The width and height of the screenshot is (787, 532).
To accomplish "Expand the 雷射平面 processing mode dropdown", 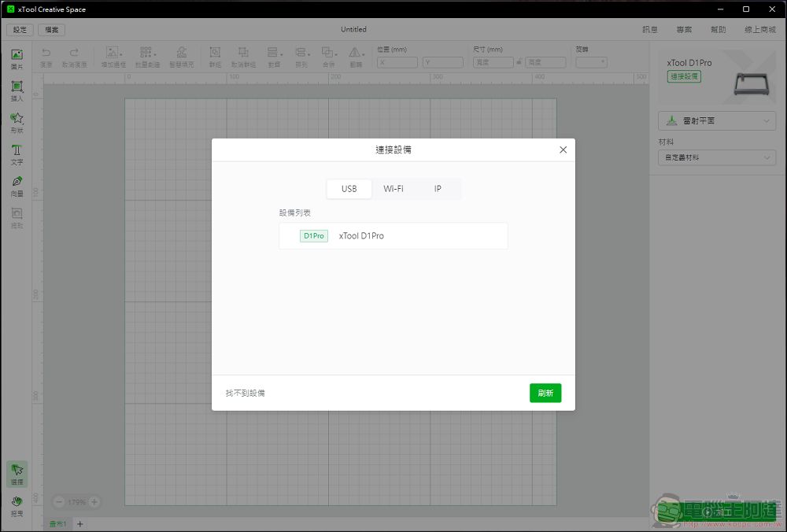I will [716, 121].
